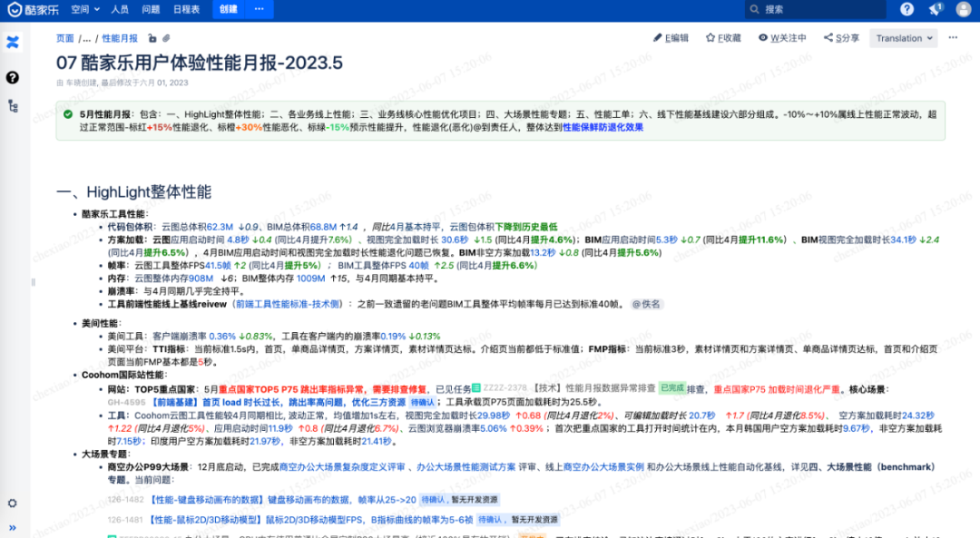Open the notifications megaphone icon
980x538 pixels.
pos(936,9)
